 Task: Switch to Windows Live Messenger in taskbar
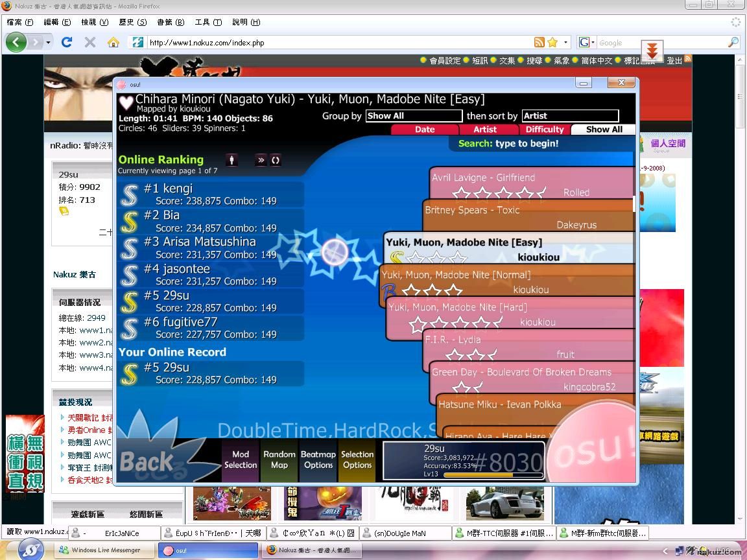click(x=104, y=550)
